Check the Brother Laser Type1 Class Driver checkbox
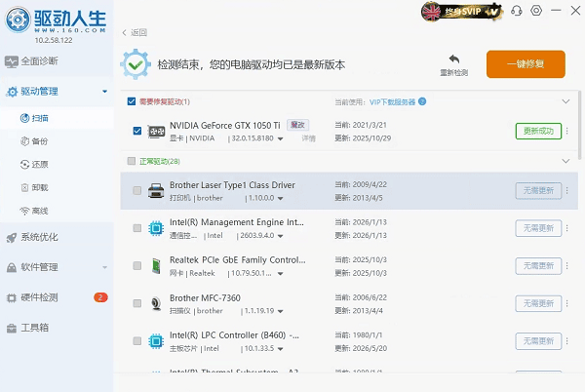 (137, 190)
